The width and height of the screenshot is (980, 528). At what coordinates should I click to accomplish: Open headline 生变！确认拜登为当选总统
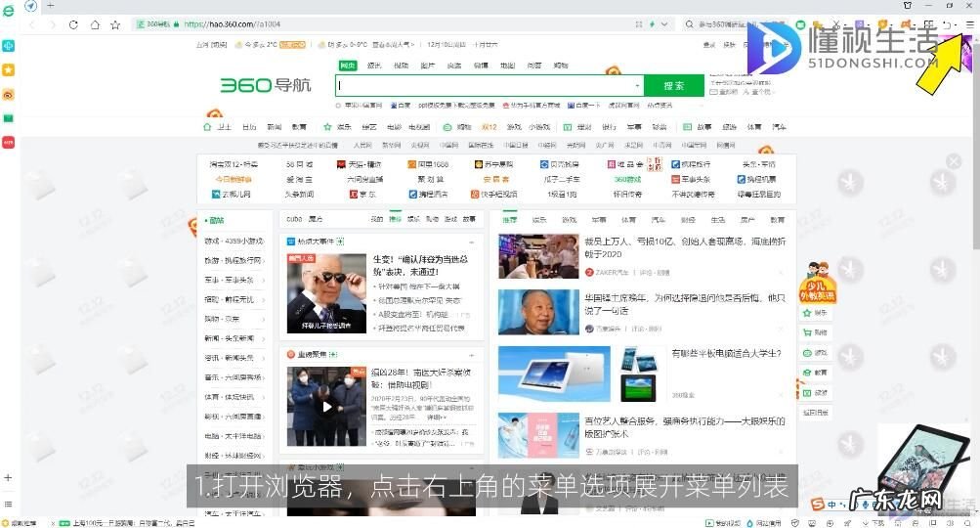coord(420,265)
